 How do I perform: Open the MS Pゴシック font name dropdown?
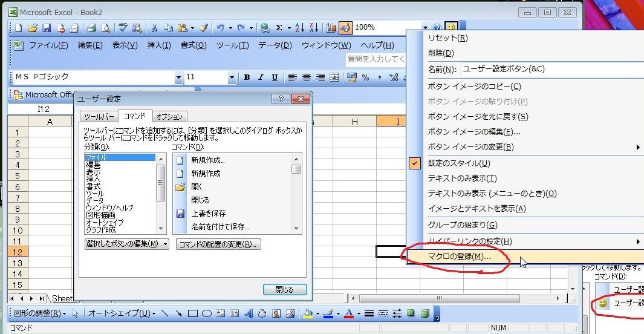(178, 77)
